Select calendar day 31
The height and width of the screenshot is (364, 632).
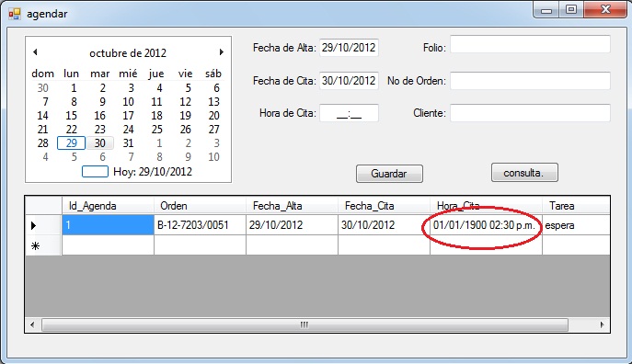tap(128, 143)
